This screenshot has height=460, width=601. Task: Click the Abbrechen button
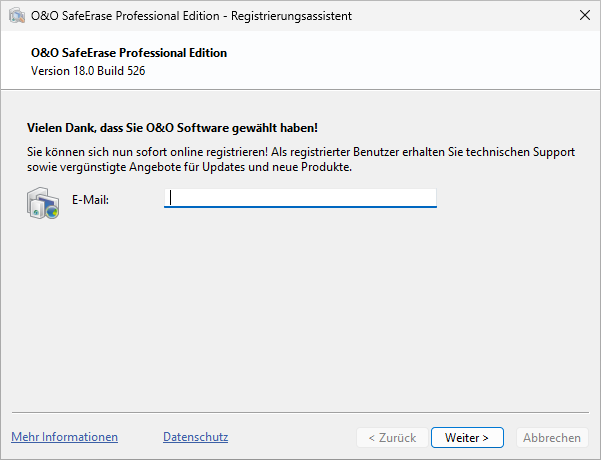552,437
